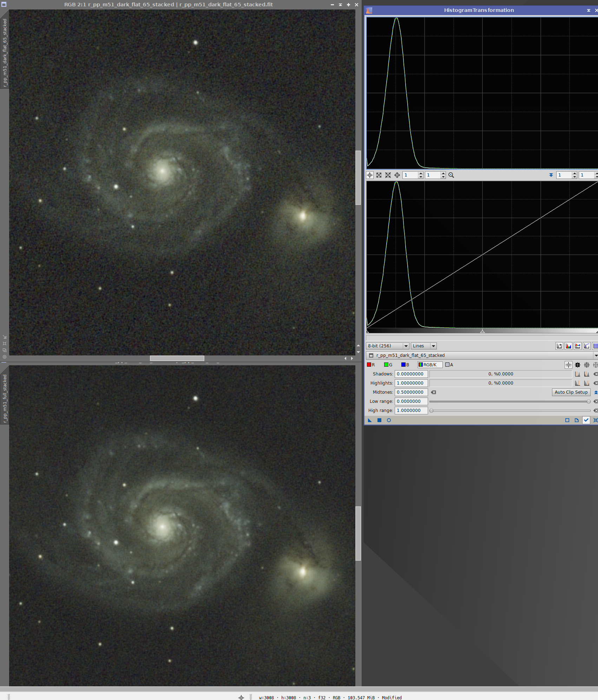
Task: Click the New Instance blue triangle icon
Action: pos(370,420)
